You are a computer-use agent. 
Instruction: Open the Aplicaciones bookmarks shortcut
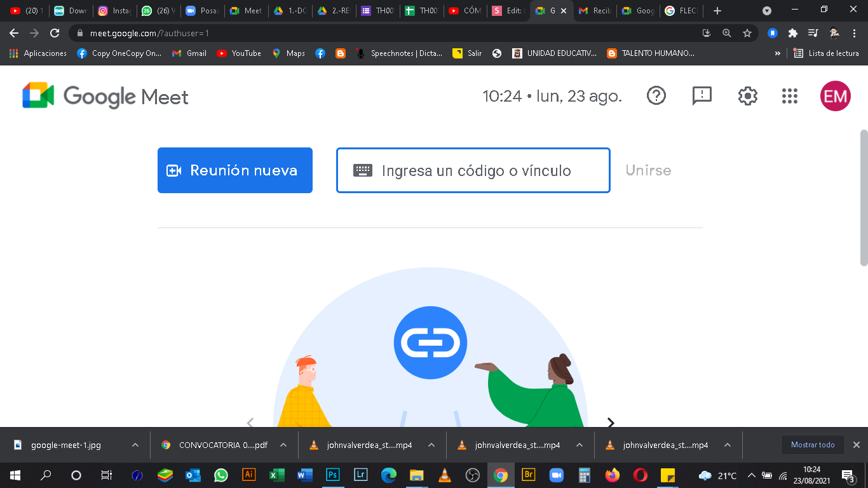tap(38, 53)
